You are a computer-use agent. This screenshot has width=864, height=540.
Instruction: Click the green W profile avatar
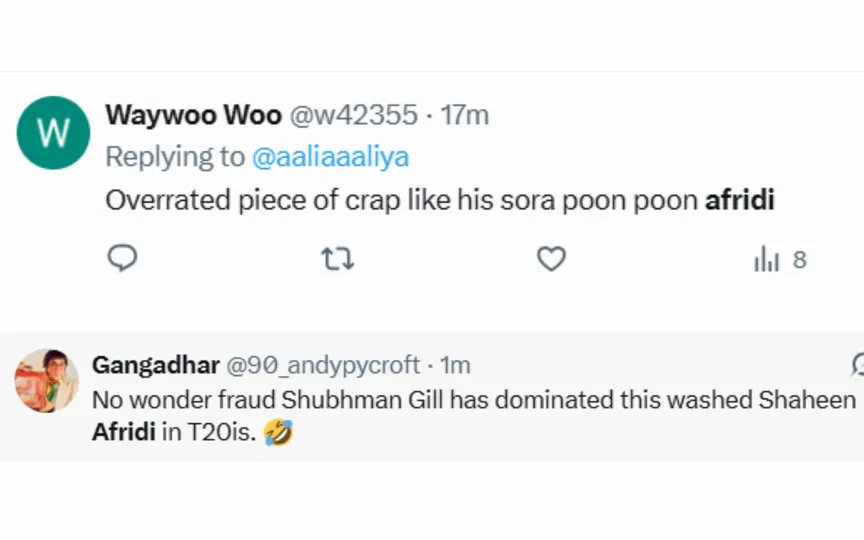[x=53, y=132]
